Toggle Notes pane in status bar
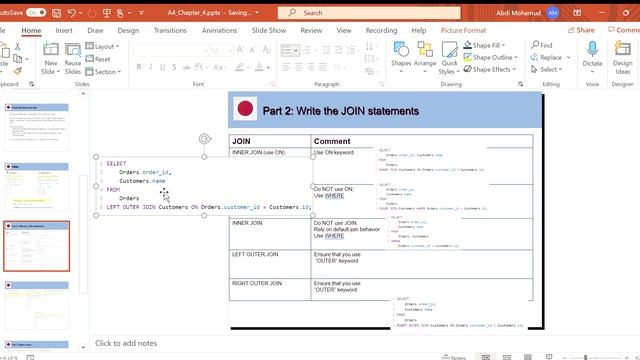 click(x=454, y=358)
